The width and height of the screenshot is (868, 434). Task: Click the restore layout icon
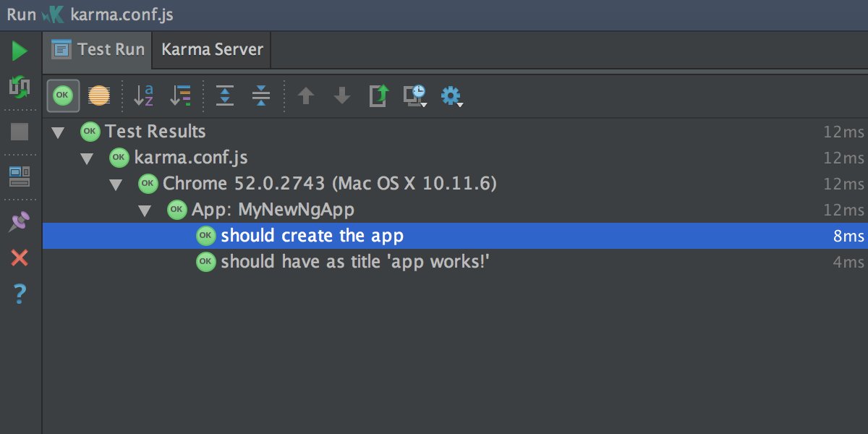click(20, 176)
